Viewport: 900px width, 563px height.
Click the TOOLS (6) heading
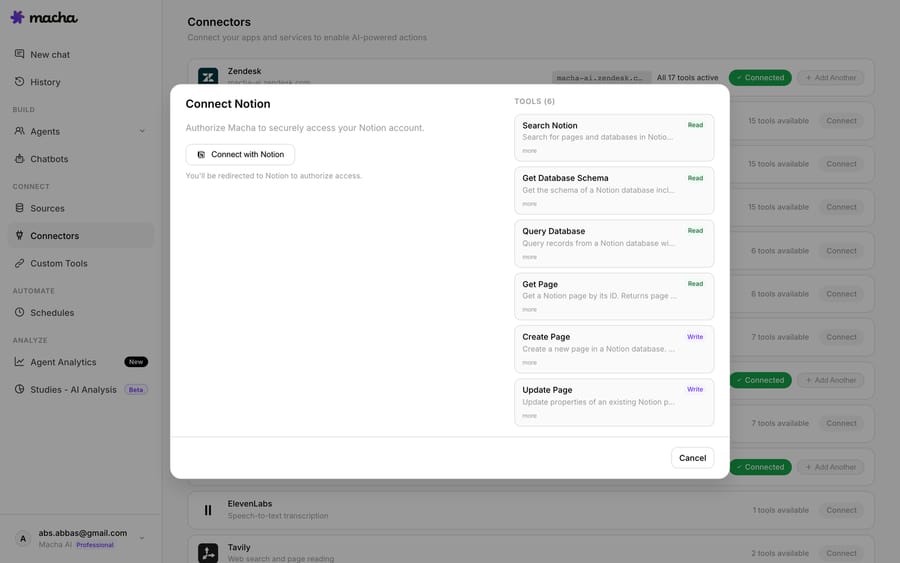[x=534, y=101]
